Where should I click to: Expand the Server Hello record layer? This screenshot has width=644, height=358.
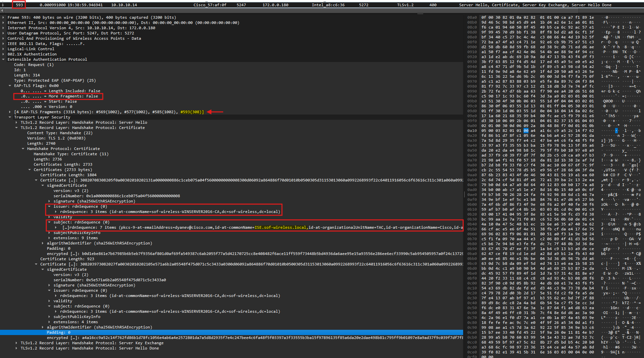(x=16, y=122)
